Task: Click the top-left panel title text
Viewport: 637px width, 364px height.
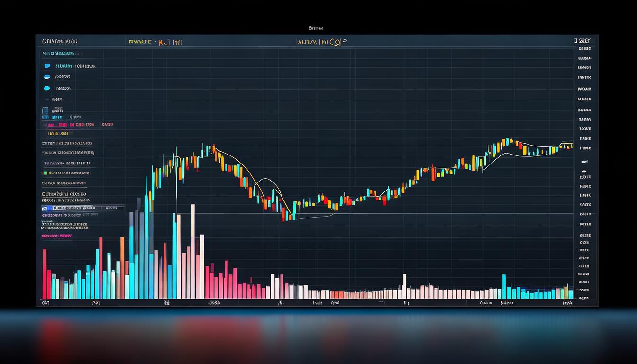Action: 59,42
